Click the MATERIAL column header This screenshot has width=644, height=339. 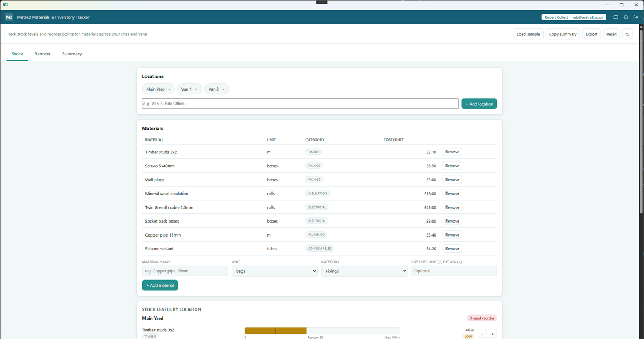point(154,140)
